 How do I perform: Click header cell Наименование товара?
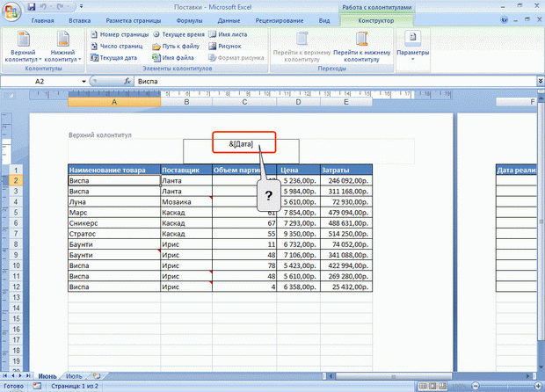tap(114, 170)
